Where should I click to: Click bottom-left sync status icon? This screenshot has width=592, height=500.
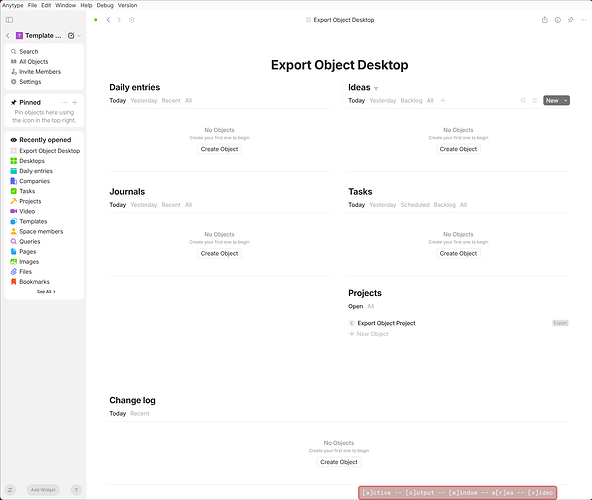pyautogui.click(x=10, y=490)
